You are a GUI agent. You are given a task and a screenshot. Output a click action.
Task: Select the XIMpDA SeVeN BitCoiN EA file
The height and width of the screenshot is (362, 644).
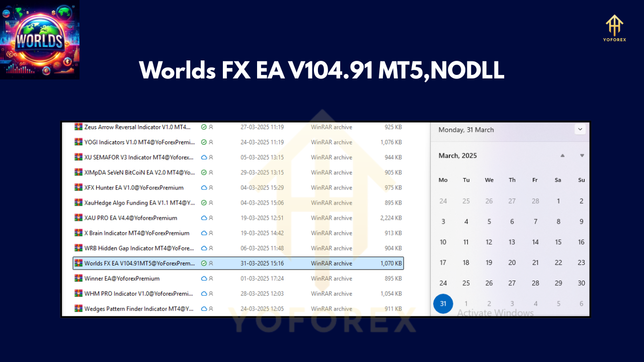(x=139, y=172)
